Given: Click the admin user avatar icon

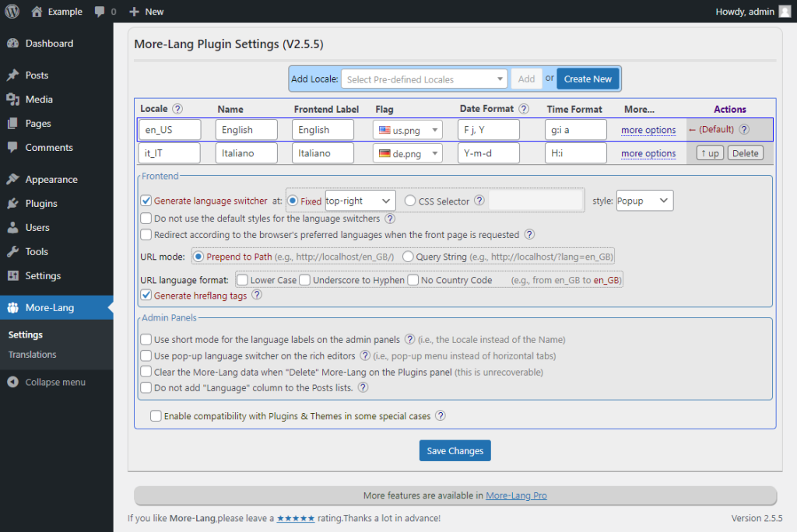Looking at the screenshot, I should (x=785, y=12).
